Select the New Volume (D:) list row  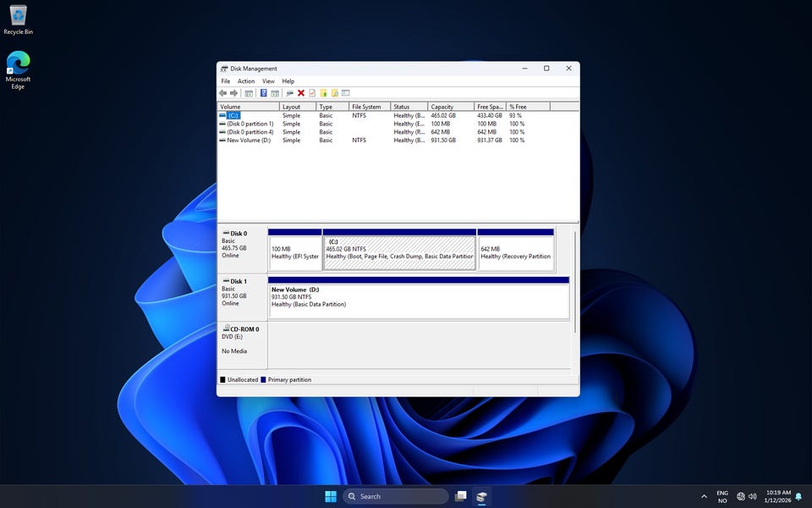coord(249,141)
